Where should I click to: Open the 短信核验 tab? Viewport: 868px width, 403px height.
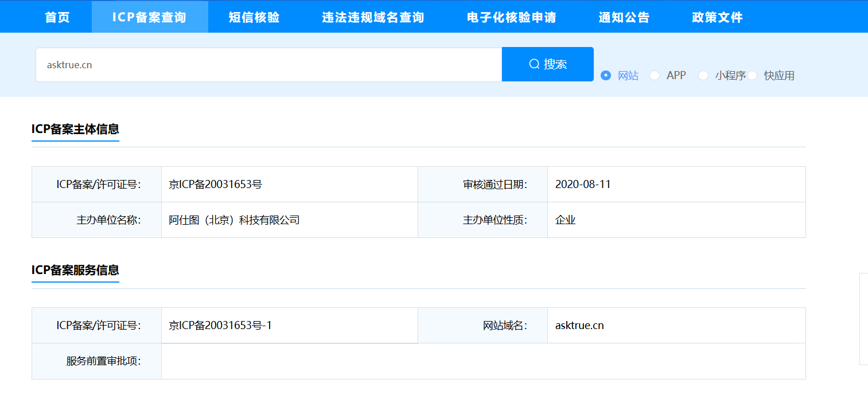coord(254,17)
